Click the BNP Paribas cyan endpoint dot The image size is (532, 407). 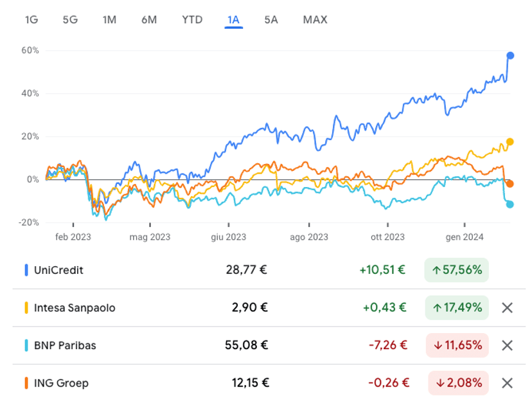point(510,204)
